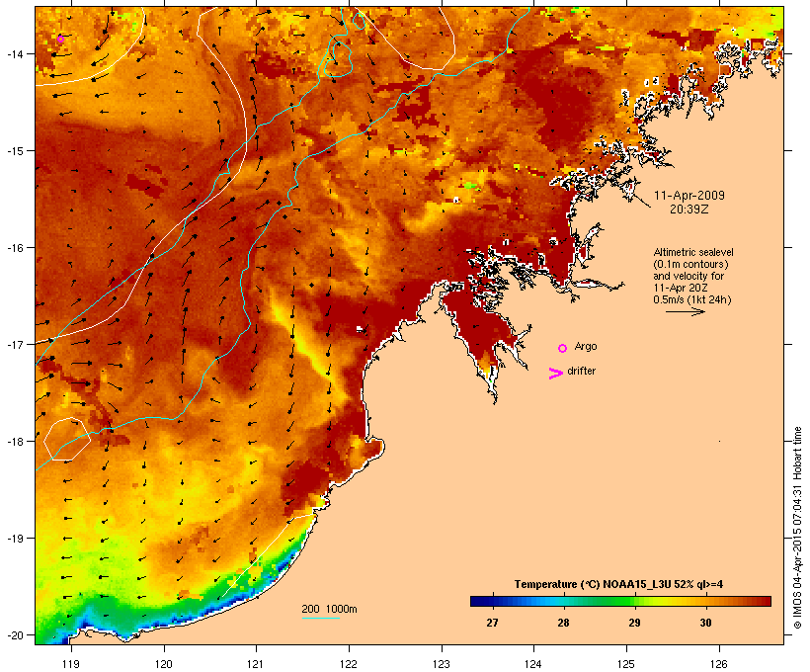Click the latitude axis label -17

tap(14, 344)
